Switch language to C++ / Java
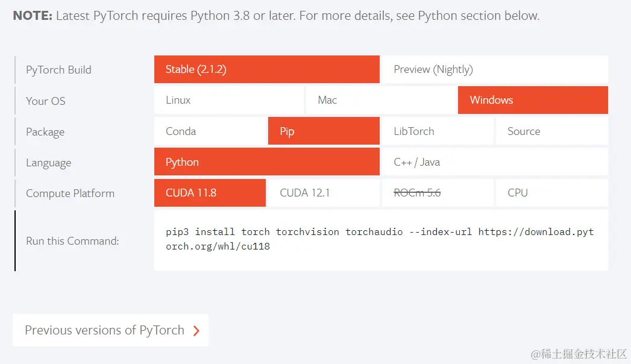Screen dimensions: 631x364 (494, 162)
